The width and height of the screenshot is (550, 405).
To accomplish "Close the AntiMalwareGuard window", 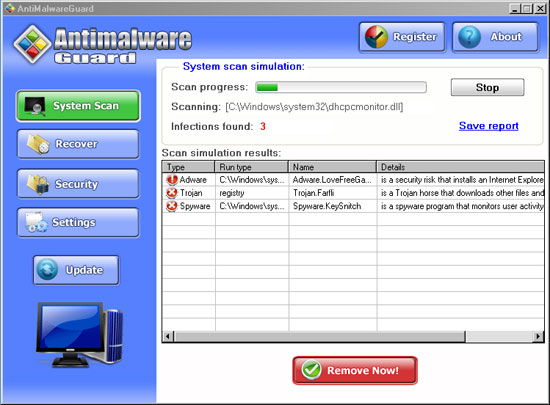I will (x=540, y=8).
